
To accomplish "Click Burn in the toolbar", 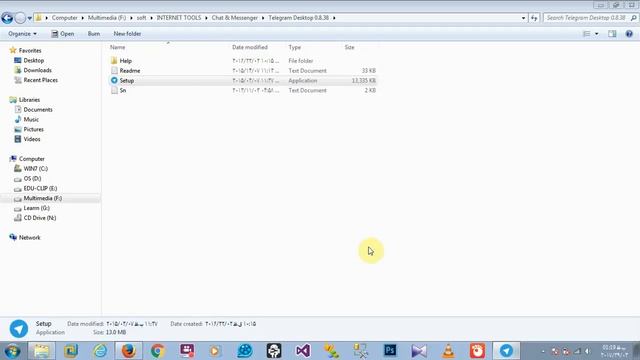I will click(93, 34).
